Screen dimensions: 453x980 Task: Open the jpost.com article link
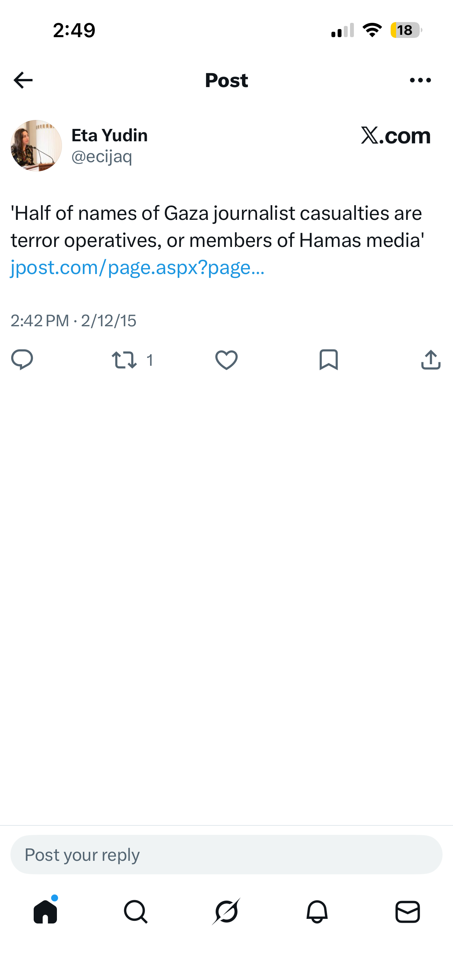[137, 267]
